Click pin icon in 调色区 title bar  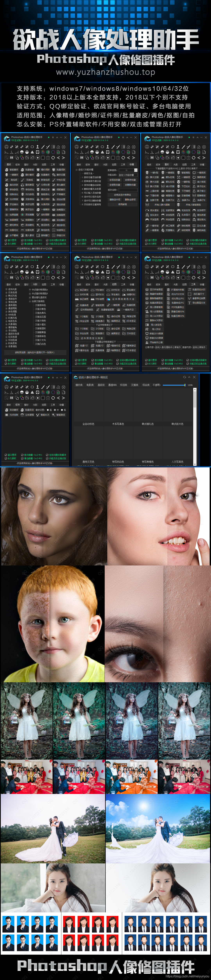click(x=189, y=377)
